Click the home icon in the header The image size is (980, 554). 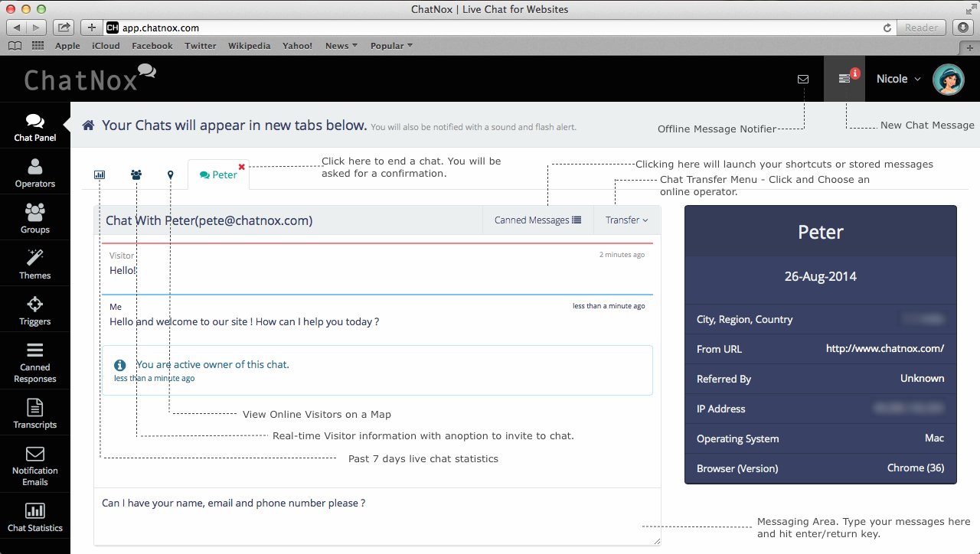[89, 125]
